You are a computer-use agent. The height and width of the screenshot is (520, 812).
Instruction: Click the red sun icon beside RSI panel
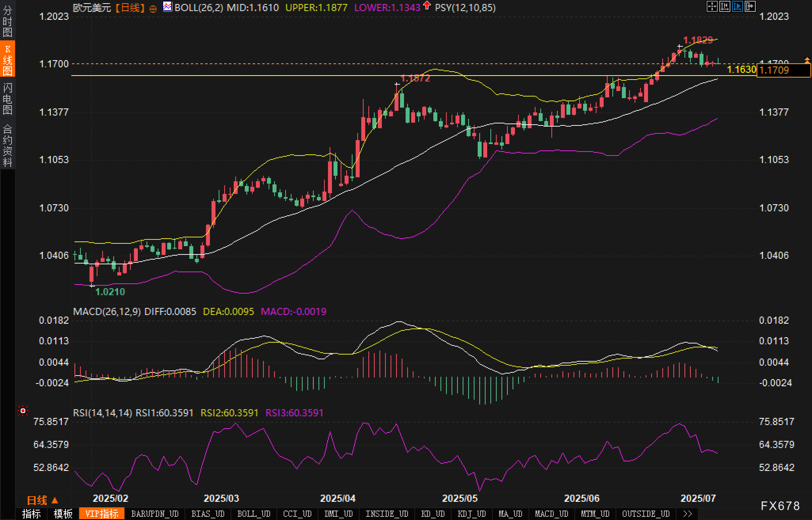pos(23,411)
